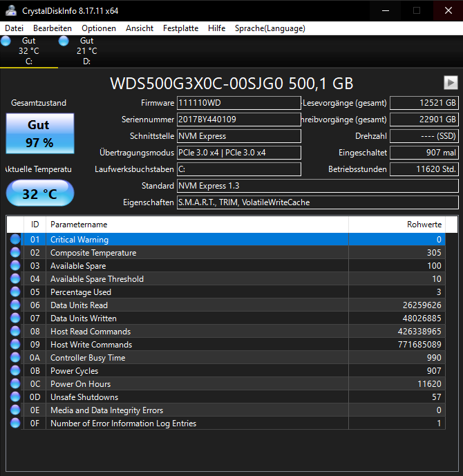The height and width of the screenshot is (476, 463).
Task: Click total writes value 22901 GB
Action: click(x=424, y=120)
